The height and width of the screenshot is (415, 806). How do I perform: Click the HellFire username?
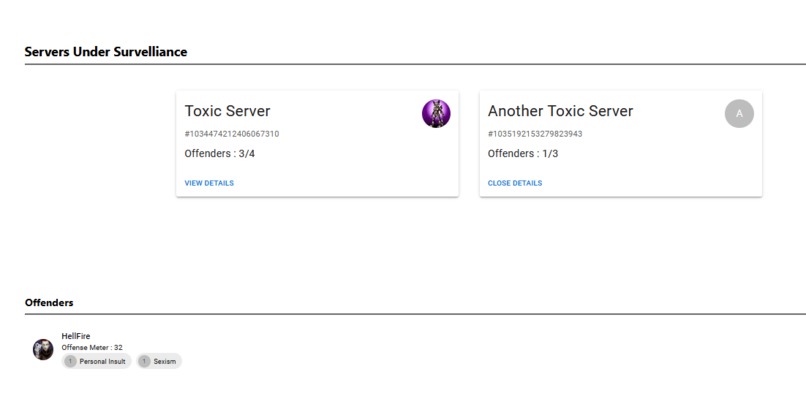[x=76, y=336]
